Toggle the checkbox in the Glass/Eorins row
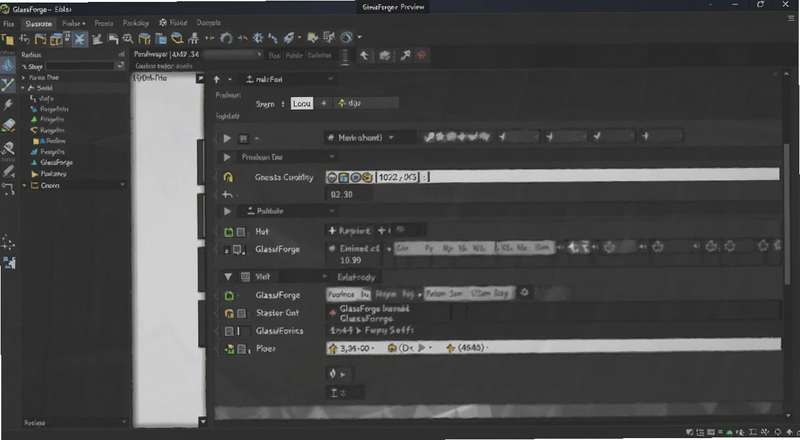Viewport: 800px width, 440px height. click(x=229, y=331)
